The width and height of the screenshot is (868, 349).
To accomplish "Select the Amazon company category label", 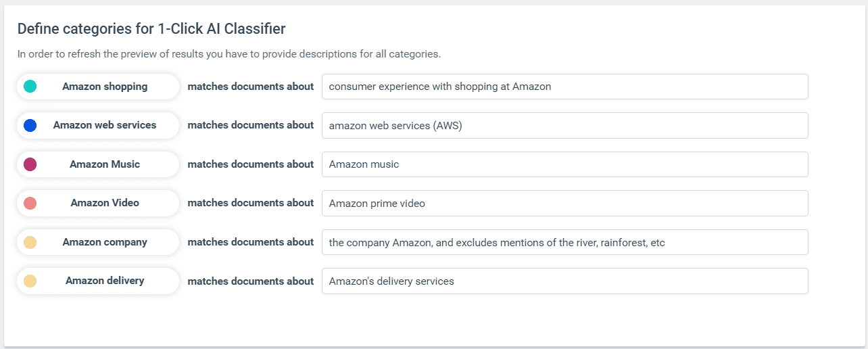I will coord(105,242).
